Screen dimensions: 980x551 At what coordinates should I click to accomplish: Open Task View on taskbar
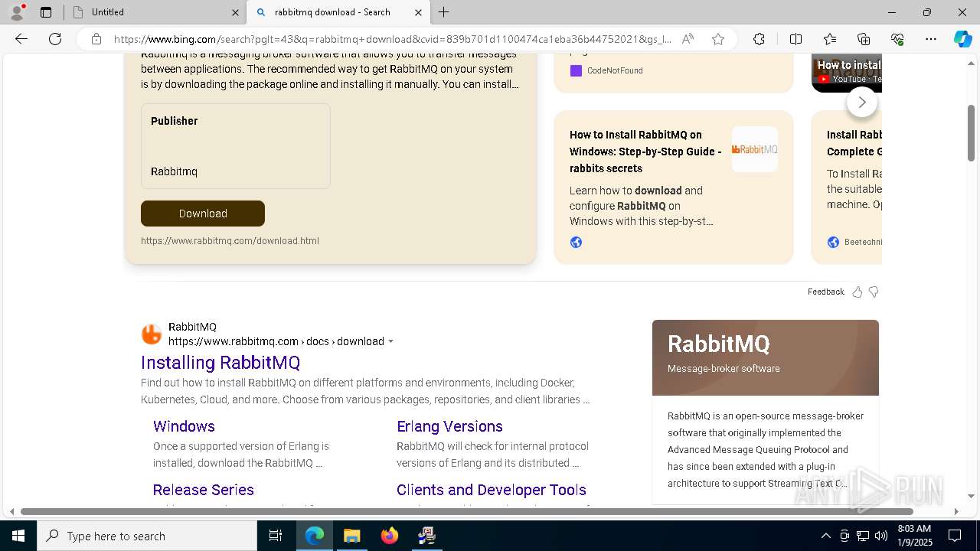point(276,536)
